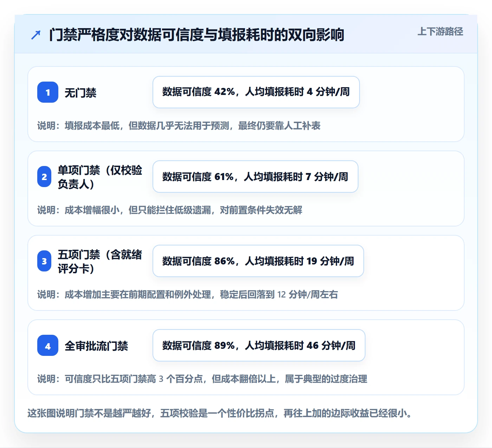Select the 无门禁 step label
Image resolution: width=492 pixels, height=448 pixels.
(80, 93)
